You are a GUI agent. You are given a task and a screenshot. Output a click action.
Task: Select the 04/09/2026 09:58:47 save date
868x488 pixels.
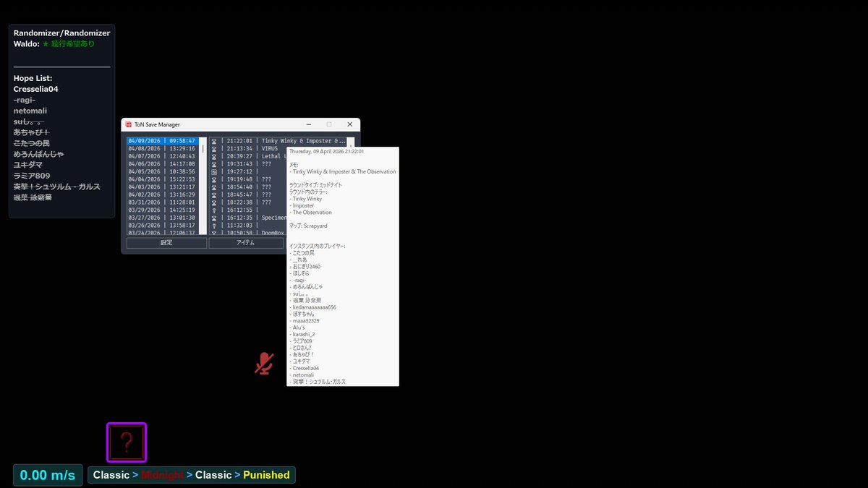pyautogui.click(x=162, y=141)
